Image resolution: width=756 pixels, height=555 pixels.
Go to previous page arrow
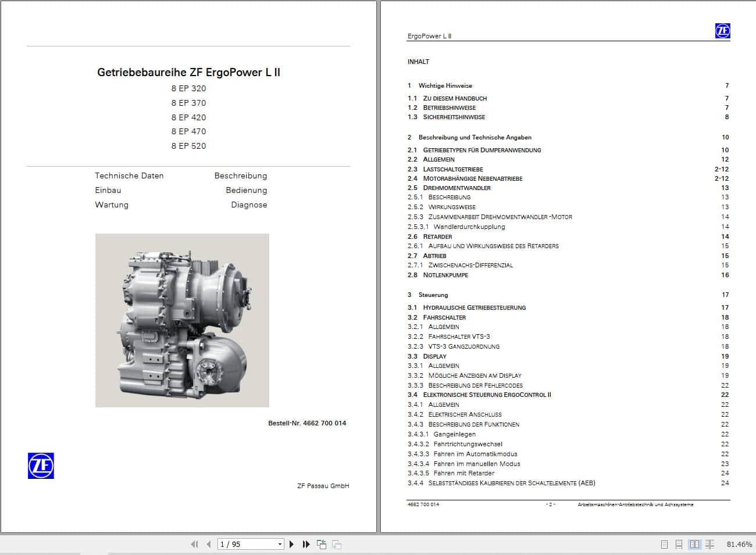[209, 545]
